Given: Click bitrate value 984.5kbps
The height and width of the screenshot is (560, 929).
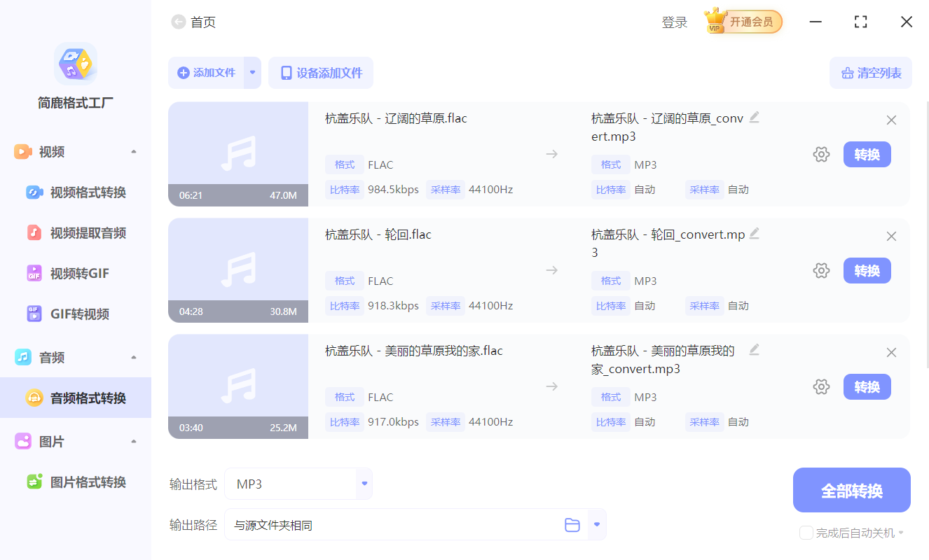Looking at the screenshot, I should coord(393,190).
